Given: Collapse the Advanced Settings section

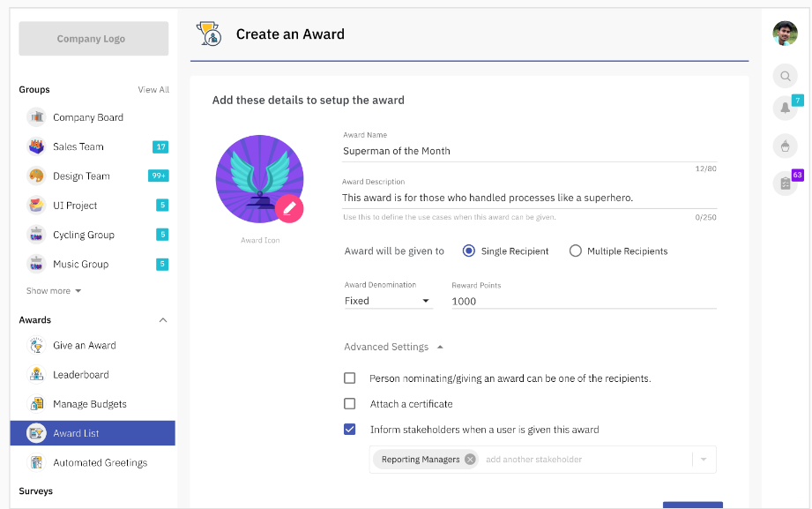Looking at the screenshot, I should click(393, 347).
